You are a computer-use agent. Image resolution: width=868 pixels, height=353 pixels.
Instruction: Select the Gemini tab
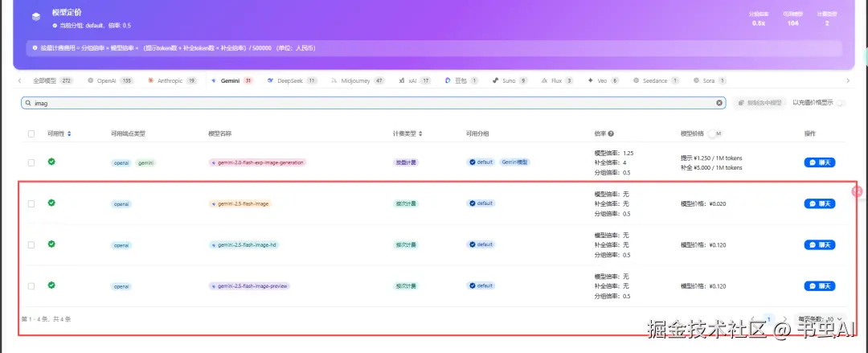(x=232, y=80)
